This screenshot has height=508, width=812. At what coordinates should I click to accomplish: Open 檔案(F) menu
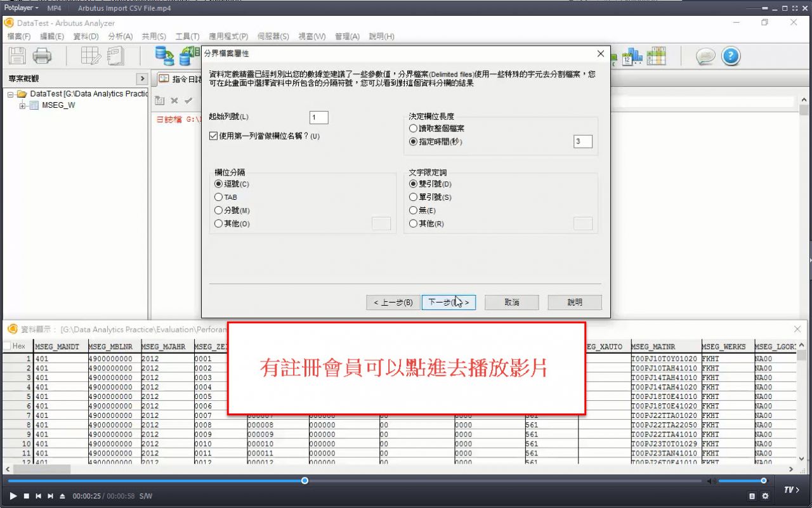pyautogui.click(x=18, y=37)
